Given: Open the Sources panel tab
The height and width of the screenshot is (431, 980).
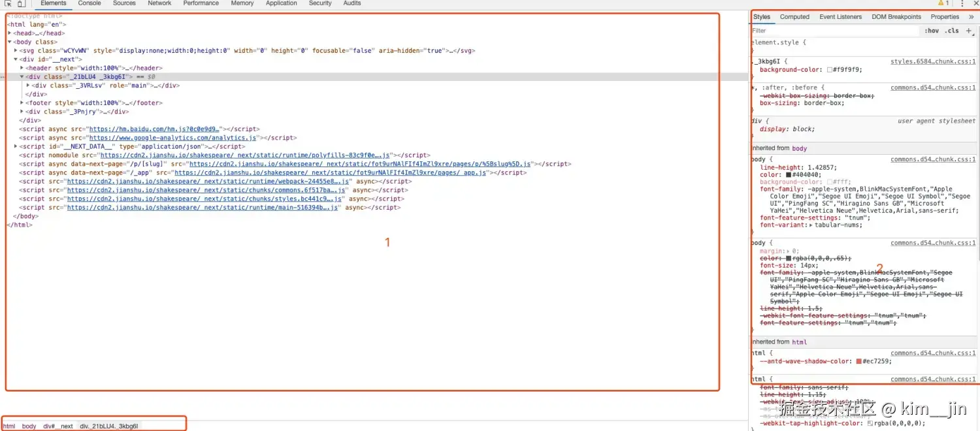Looking at the screenshot, I should [x=124, y=3].
